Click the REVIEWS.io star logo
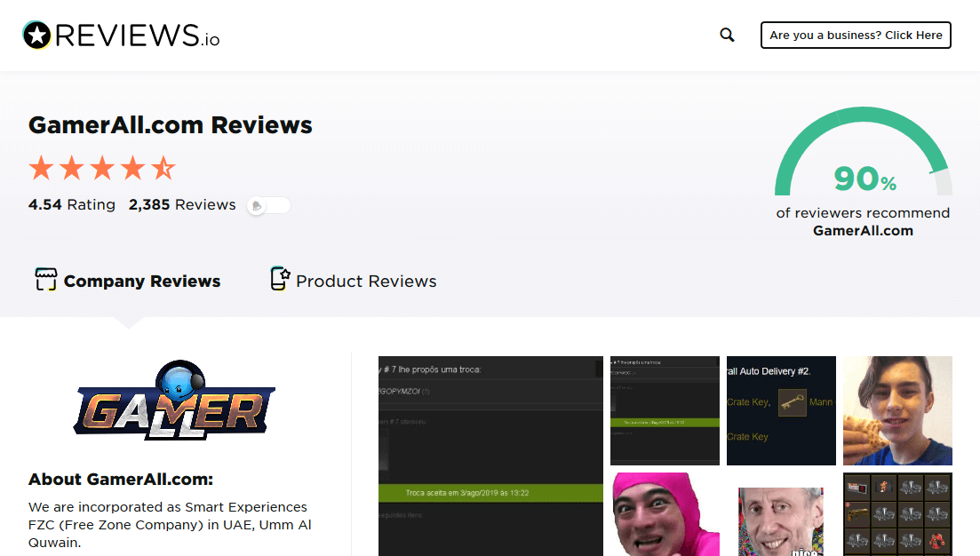 36,35
